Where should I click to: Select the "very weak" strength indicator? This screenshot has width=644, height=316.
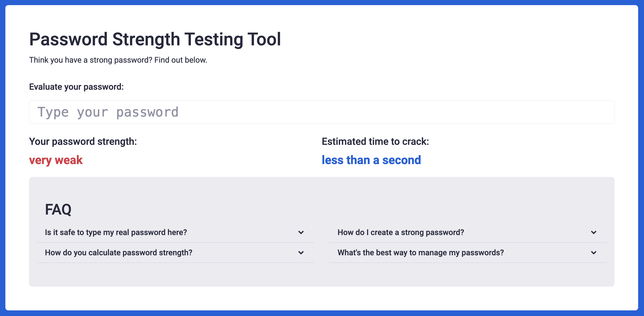coord(56,160)
